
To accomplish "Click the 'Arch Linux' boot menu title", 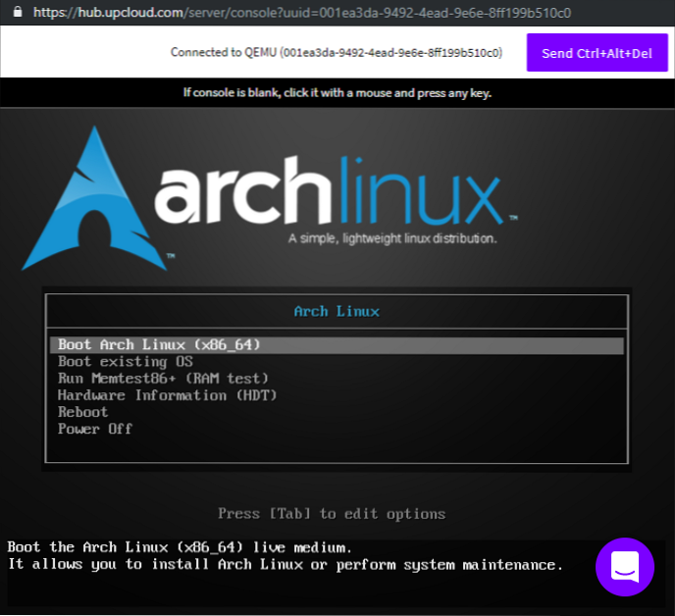I will point(337,311).
